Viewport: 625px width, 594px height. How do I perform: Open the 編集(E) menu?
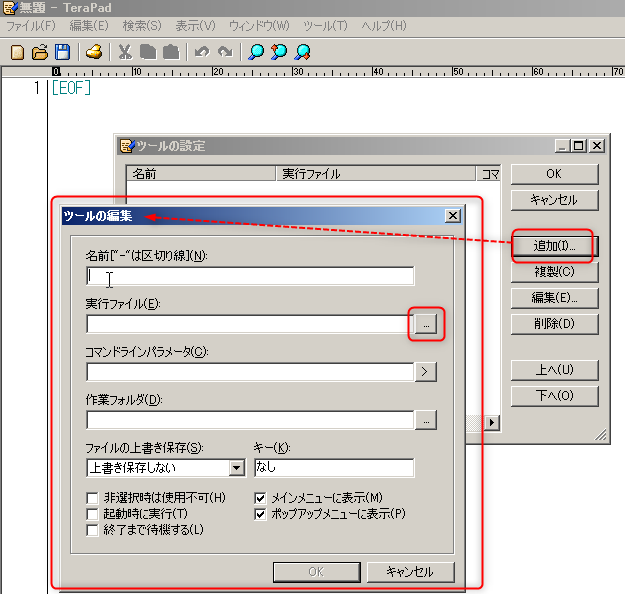click(89, 26)
